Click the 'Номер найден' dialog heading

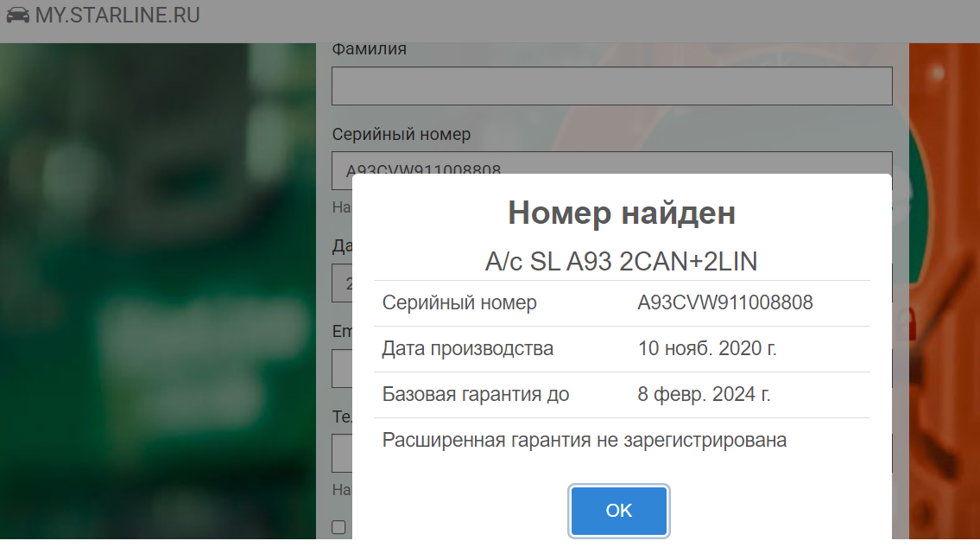click(x=621, y=213)
